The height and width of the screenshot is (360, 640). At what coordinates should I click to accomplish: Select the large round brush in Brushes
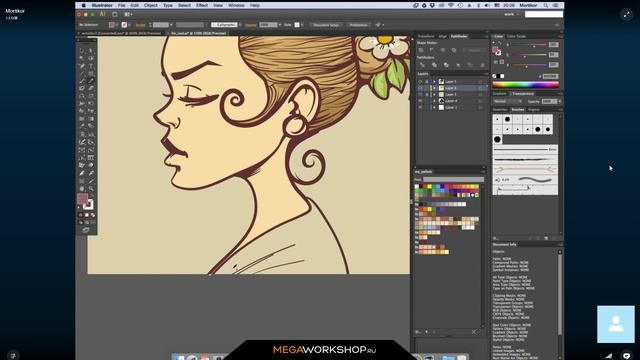tap(497, 140)
